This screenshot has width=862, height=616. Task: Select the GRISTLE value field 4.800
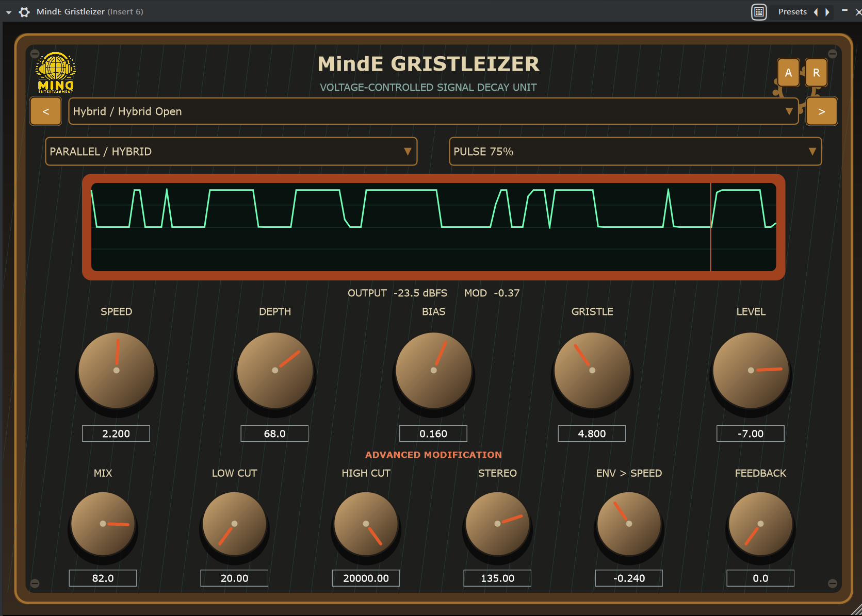(x=592, y=434)
